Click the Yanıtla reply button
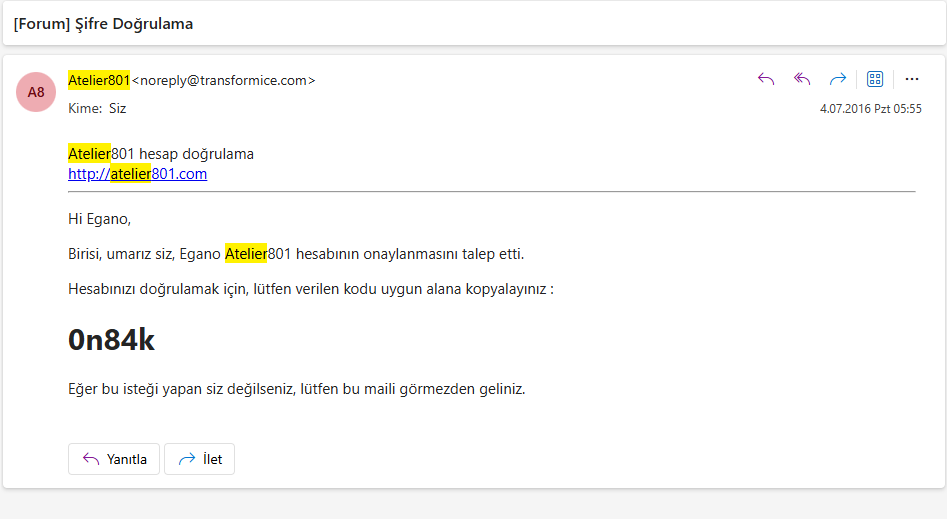The image size is (947, 519). [x=114, y=459]
